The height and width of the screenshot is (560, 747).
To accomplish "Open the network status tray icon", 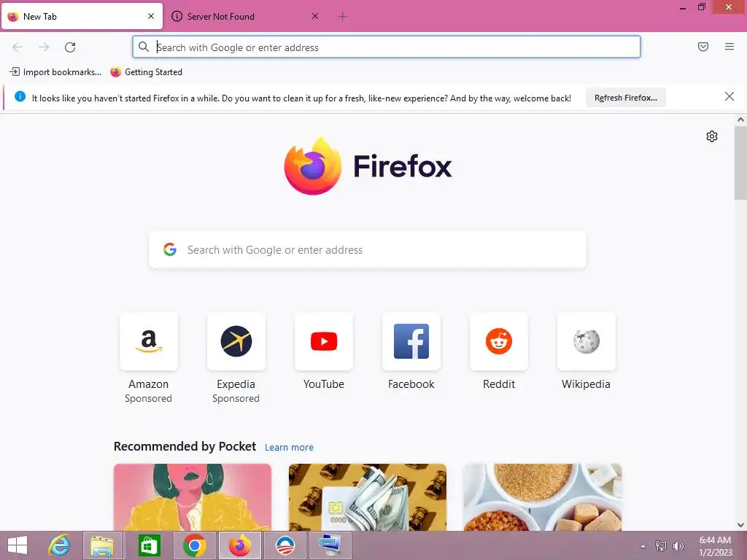I will point(661,545).
